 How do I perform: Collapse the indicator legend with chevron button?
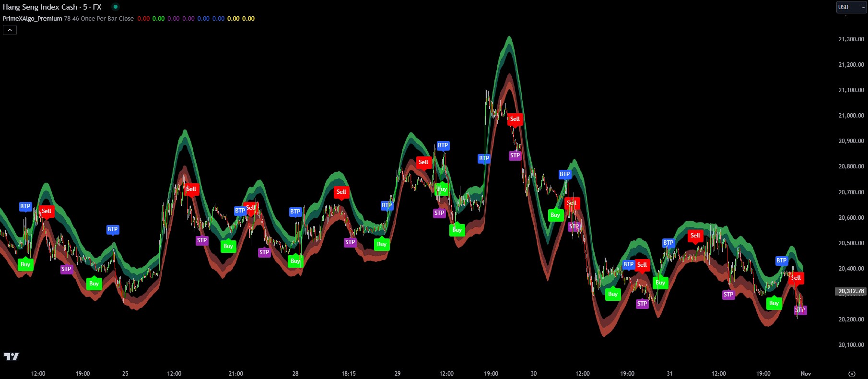[x=10, y=30]
